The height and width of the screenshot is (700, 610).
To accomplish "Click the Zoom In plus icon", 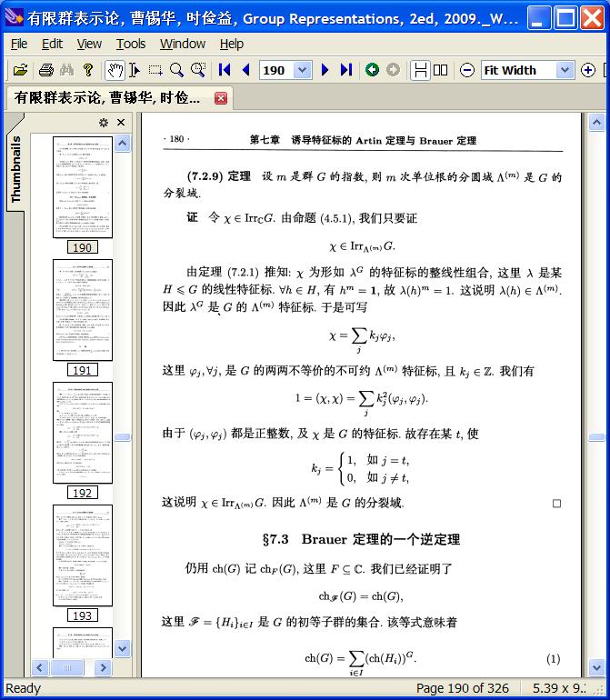I will pyautogui.click(x=587, y=70).
